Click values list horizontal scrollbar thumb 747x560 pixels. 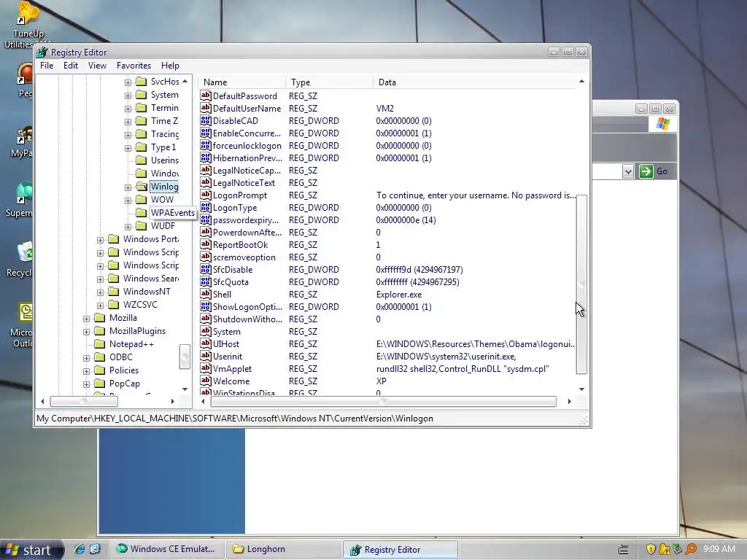pos(384,402)
